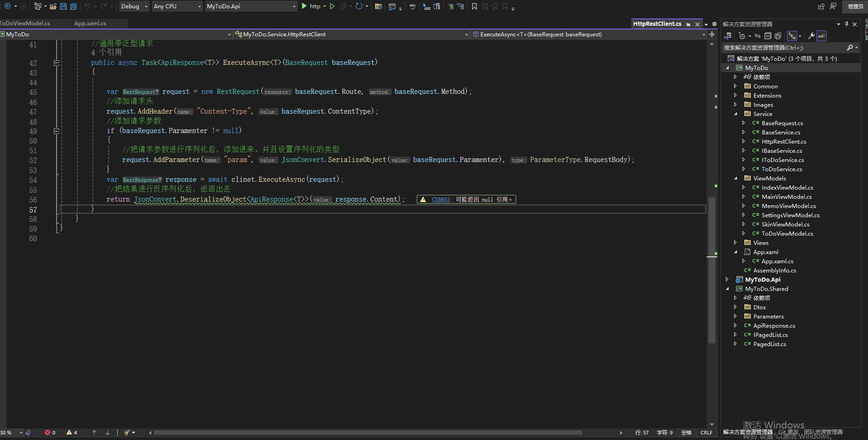Screen dimensions: 868x440
Task: Click the pin icon on Solution Explorer panel
Action: tap(846, 24)
